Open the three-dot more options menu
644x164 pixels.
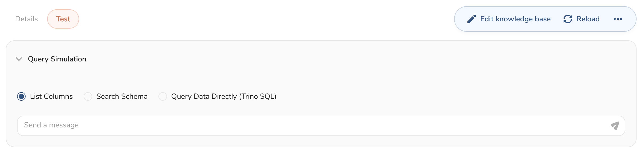click(618, 19)
